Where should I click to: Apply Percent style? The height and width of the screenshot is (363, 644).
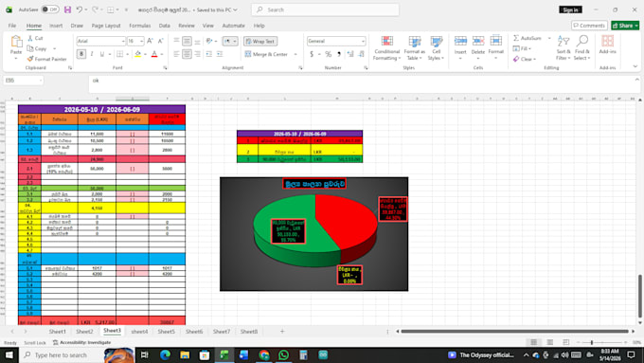coord(329,54)
